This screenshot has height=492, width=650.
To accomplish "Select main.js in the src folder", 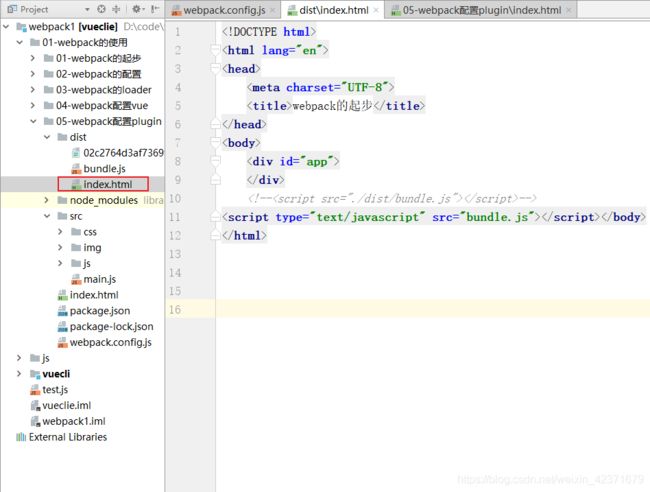I will 99,279.
